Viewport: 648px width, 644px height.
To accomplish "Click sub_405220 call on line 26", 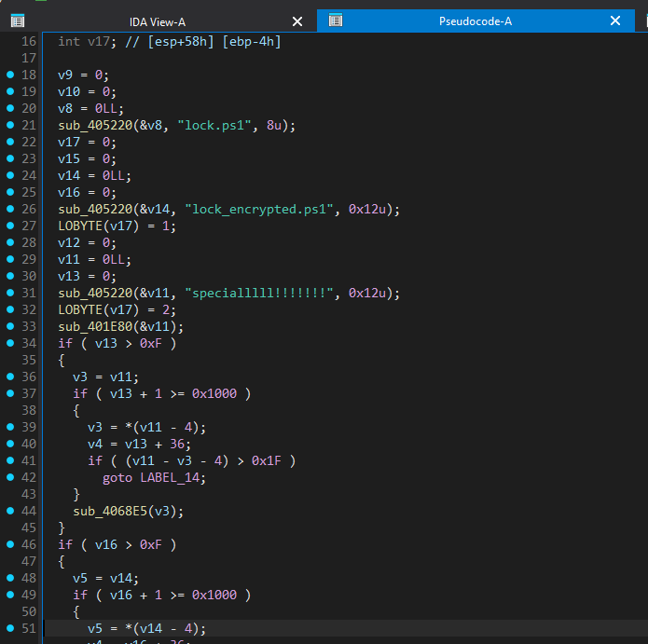I will (x=95, y=209).
